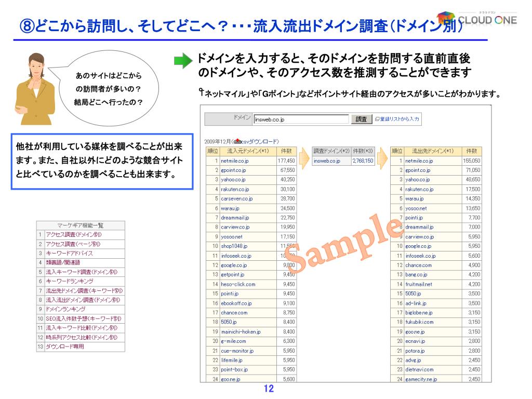Select 類義語/関連語 in the feature list
The image size is (532, 399).
(x=63, y=262)
